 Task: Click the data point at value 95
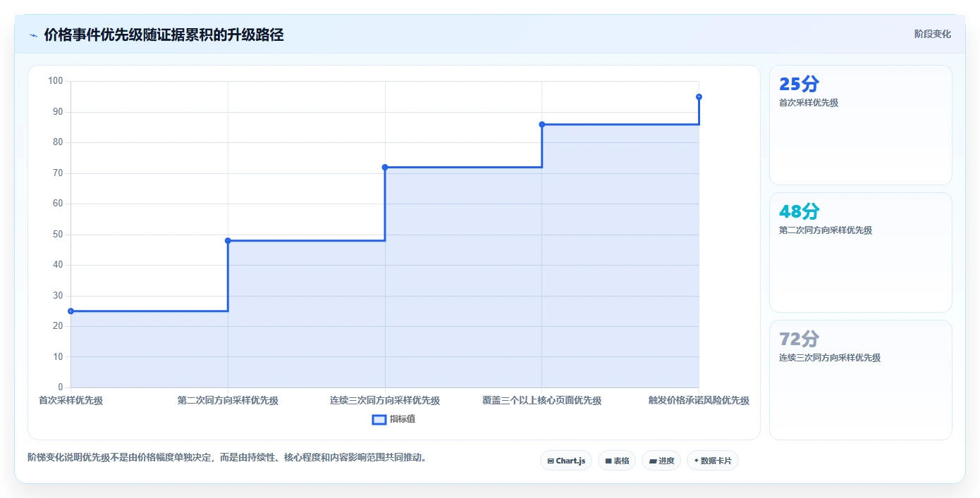coord(699,97)
